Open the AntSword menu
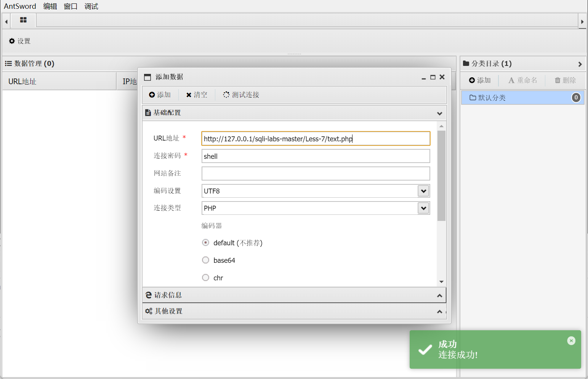The image size is (588, 379). click(20, 6)
